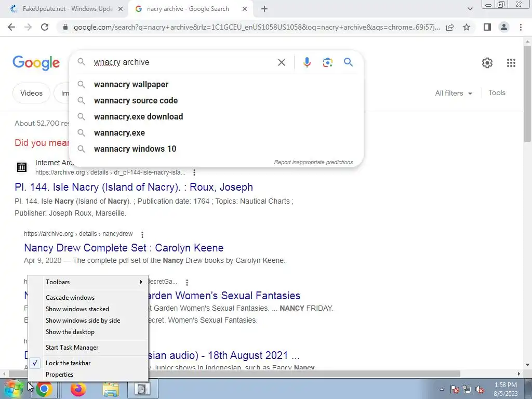Click the network tray icon
This screenshot has width=532, height=399.
pos(467,390)
